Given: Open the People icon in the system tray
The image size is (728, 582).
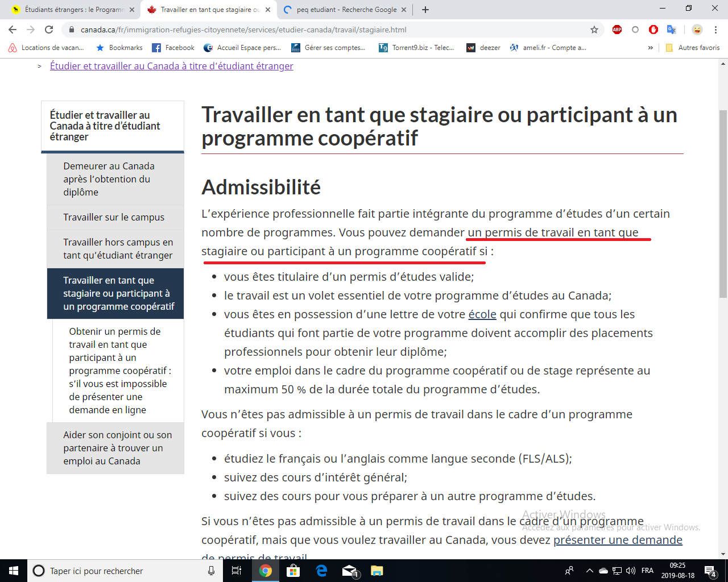Looking at the screenshot, I should click(569, 571).
